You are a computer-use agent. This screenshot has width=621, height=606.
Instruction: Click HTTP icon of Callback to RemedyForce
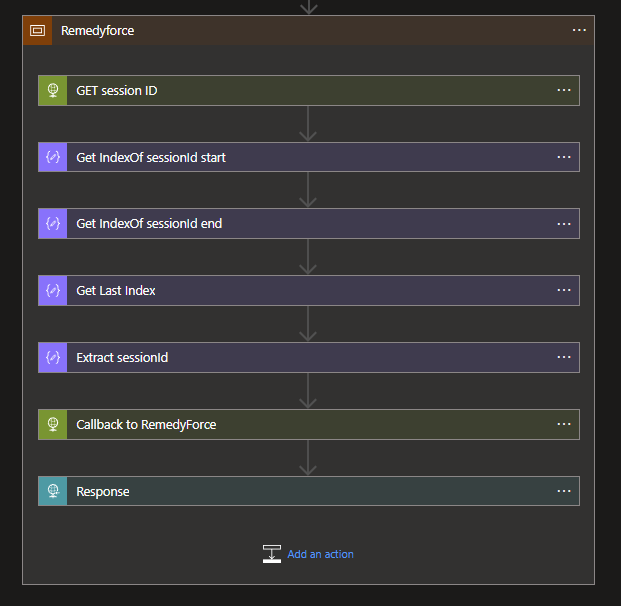pos(53,424)
